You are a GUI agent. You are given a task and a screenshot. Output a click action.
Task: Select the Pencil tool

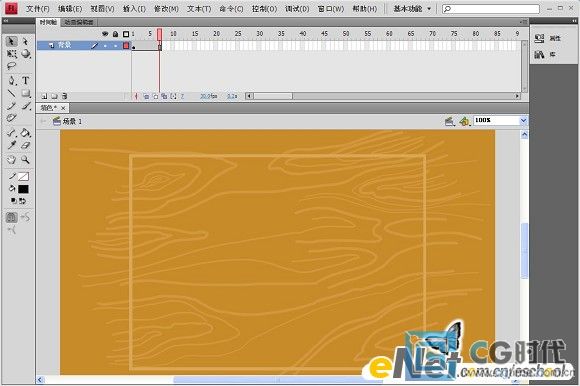pos(11,106)
